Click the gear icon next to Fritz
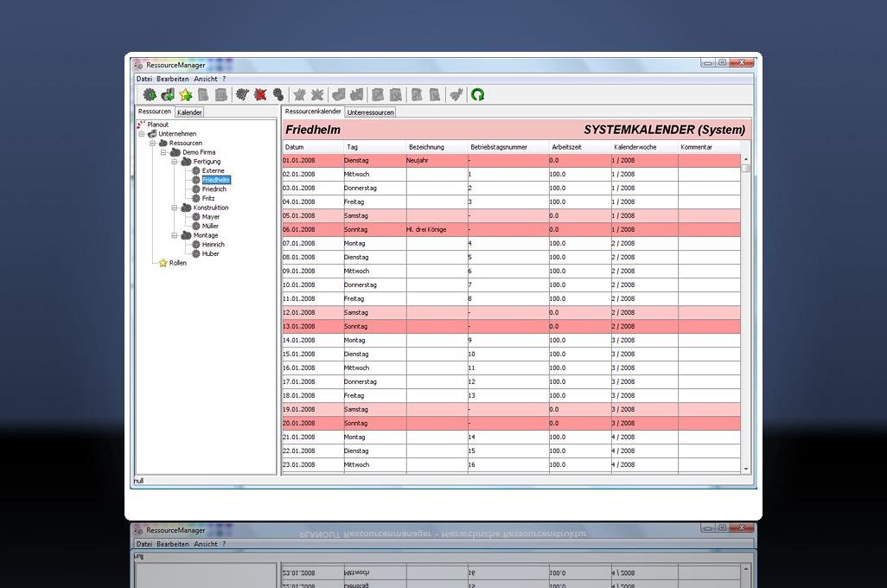 195,198
